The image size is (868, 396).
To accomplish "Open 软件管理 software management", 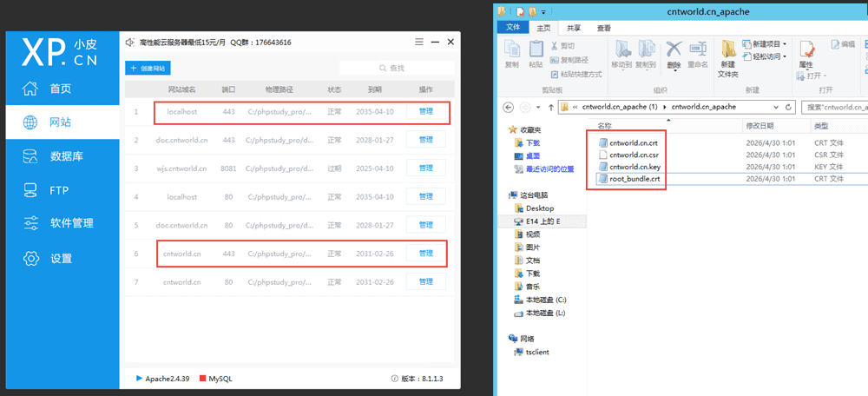I will click(70, 223).
